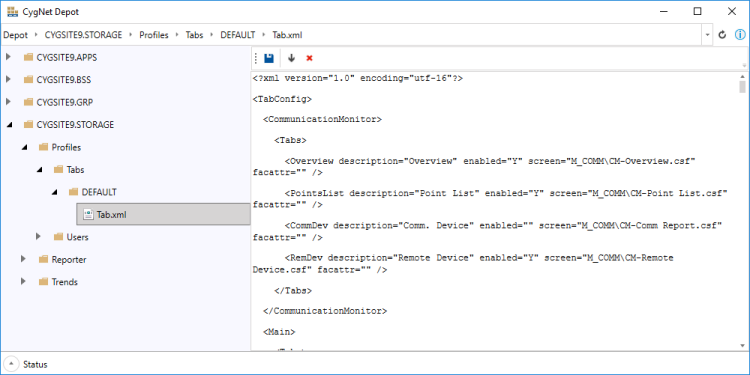Select CYGSITE9.GRP in the tree

coord(64,102)
